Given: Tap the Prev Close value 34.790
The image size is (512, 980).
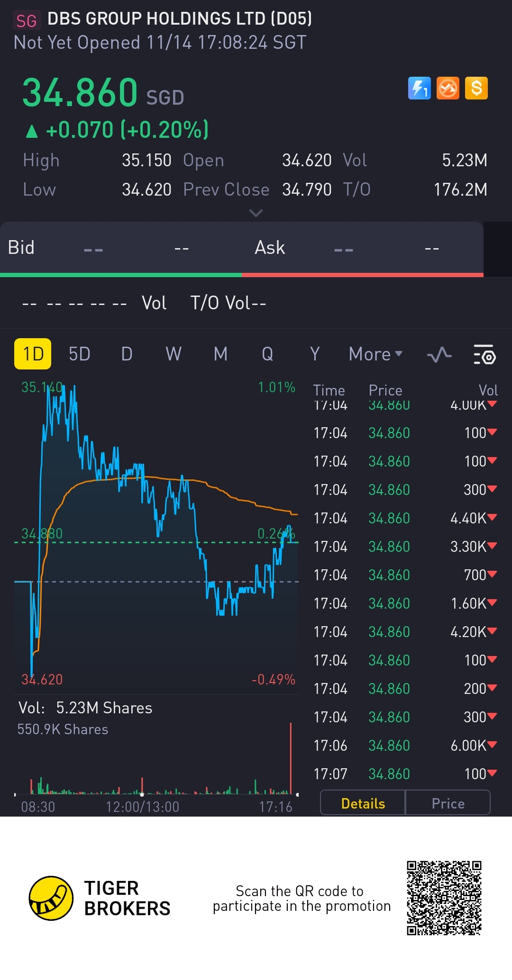Looking at the screenshot, I should pyautogui.click(x=307, y=189).
